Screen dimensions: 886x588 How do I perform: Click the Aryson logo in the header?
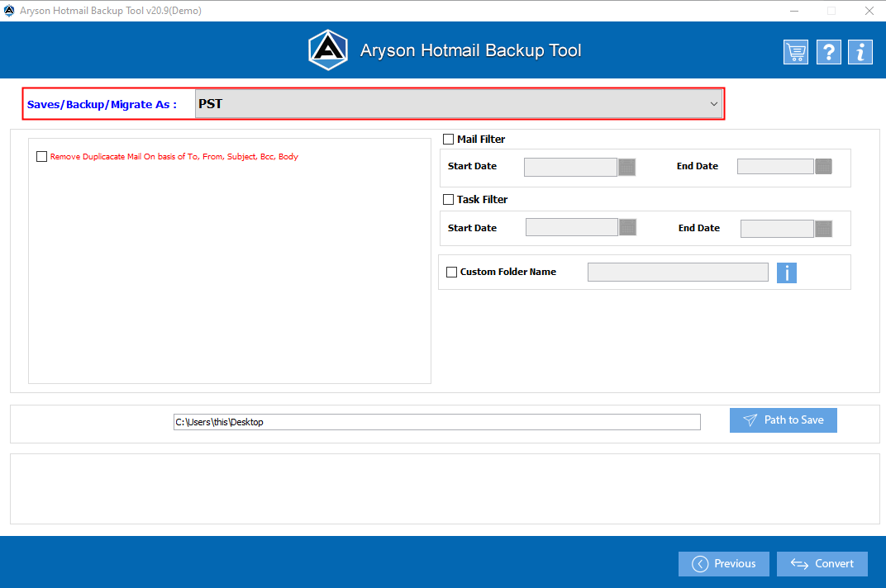[x=328, y=50]
